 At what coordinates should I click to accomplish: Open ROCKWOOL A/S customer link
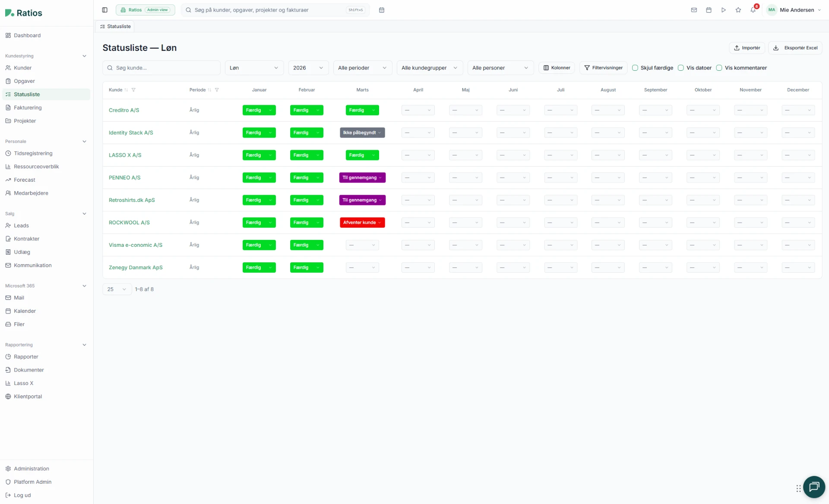(129, 223)
